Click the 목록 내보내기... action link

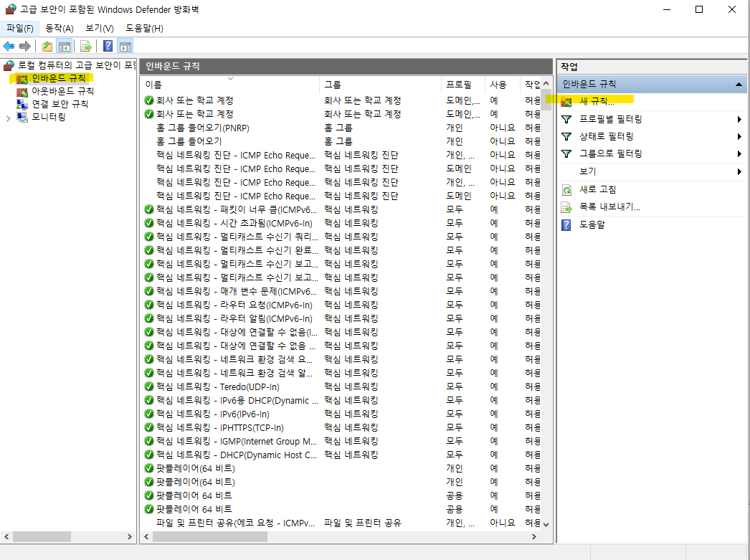(610, 207)
